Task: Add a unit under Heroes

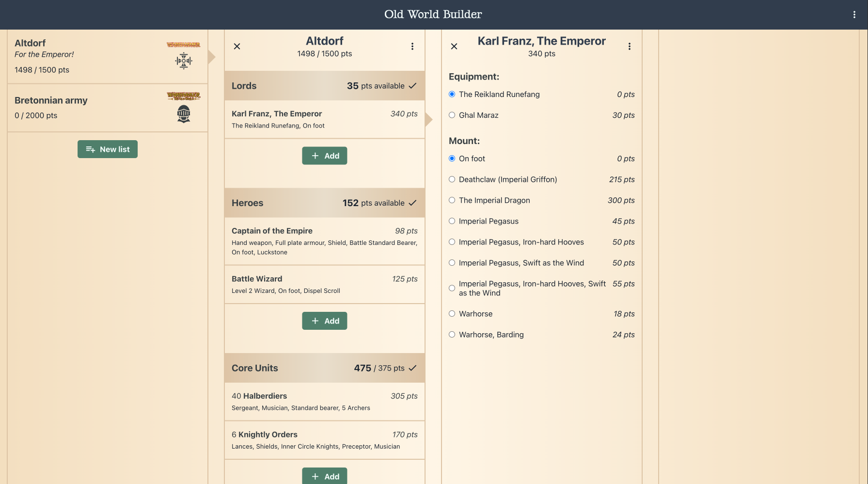Action: 325,321
